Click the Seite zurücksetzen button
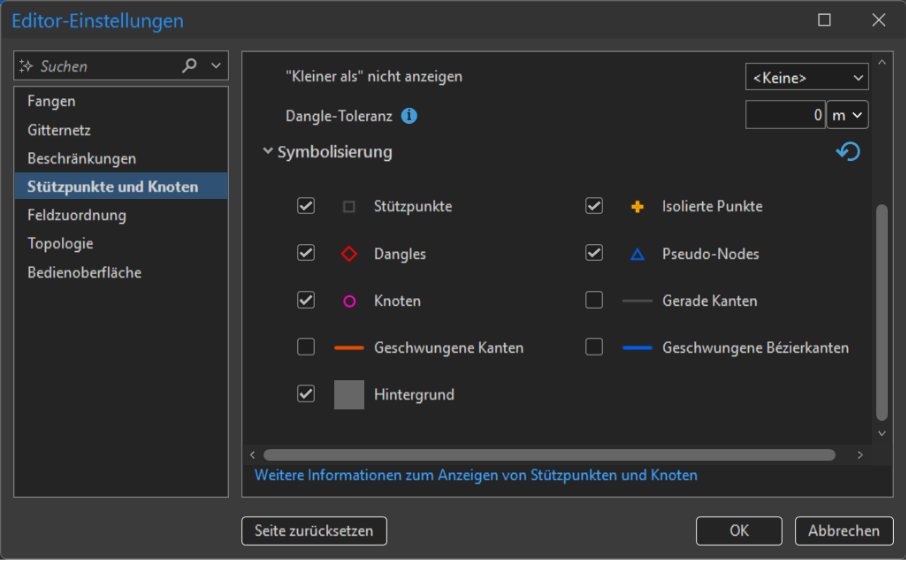This screenshot has height=561, width=906. (314, 531)
